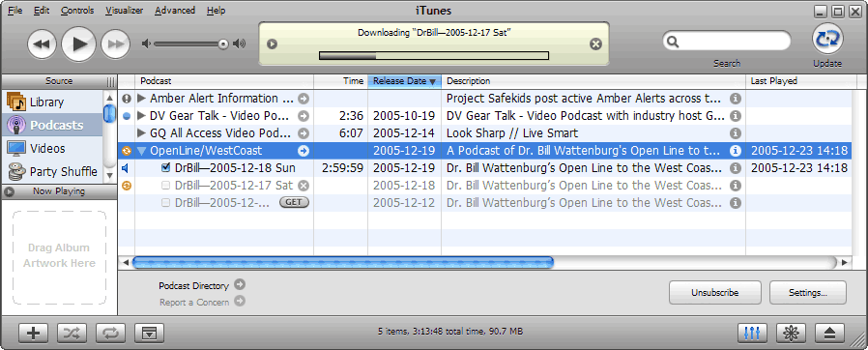The height and width of the screenshot is (350, 868).
Task: Select Party Shuffle in the Source list
Action: point(52,172)
